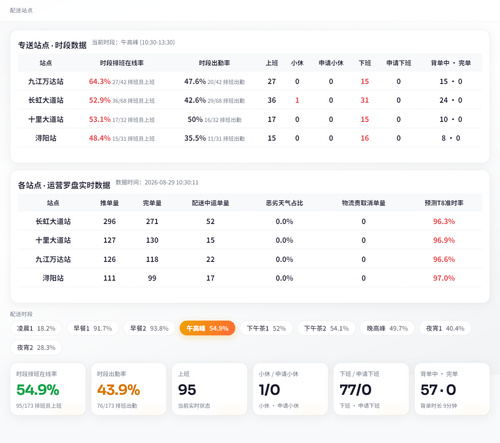Image resolution: width=500 pixels, height=443 pixels.
Task: Click the 64.3% online rate value
Action: pyautogui.click(x=99, y=81)
